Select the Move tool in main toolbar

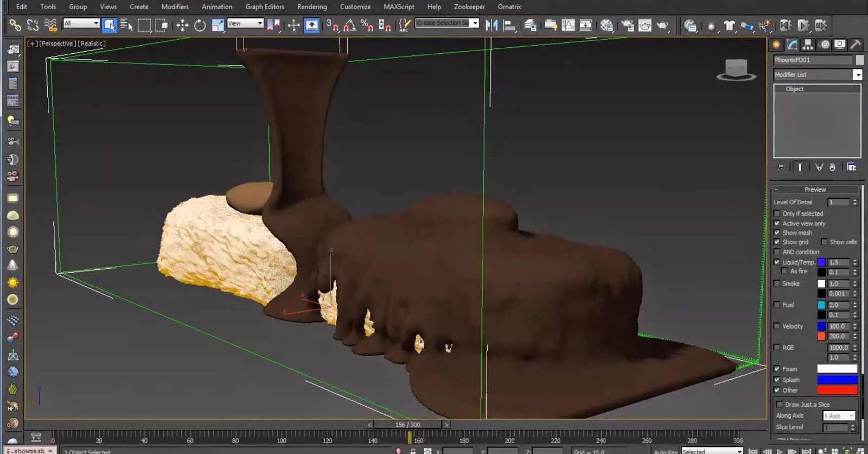tap(182, 26)
